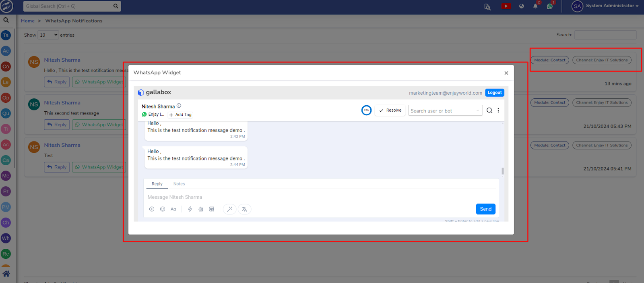Open quick replies lightning icon
Viewport: 644px width, 283px height.
click(x=190, y=209)
